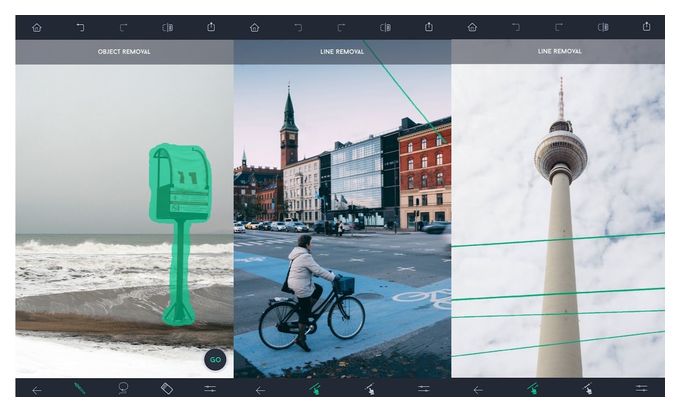Viewport: 680px width, 412px height.
Task: Select green Line Remover tool under cyclist photo
Action: [x=315, y=389]
